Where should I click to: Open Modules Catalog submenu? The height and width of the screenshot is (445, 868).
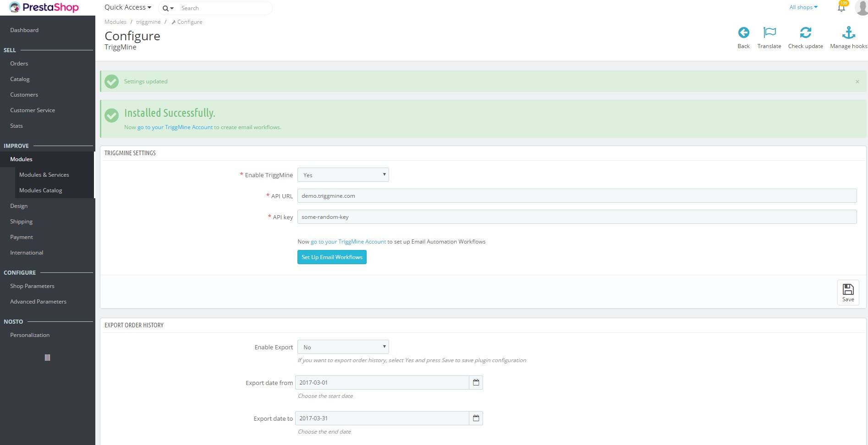coord(41,190)
